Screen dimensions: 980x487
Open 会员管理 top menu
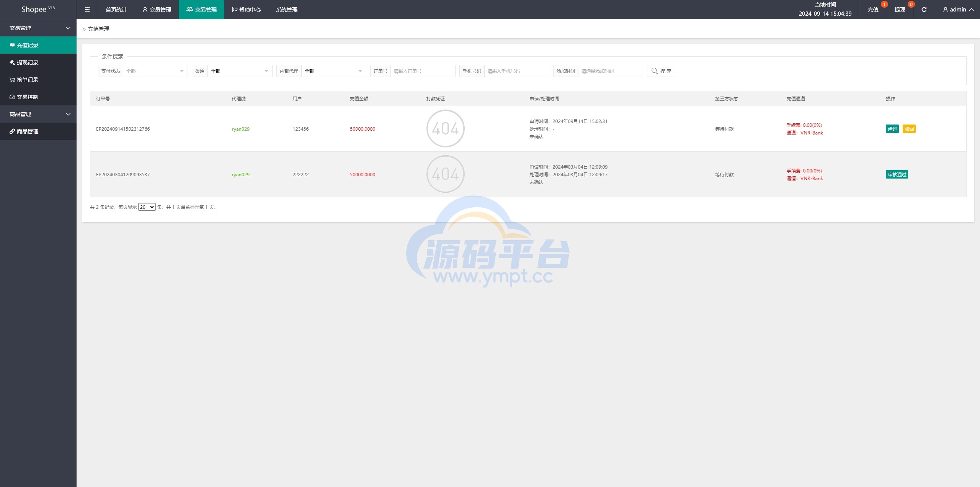click(x=157, y=10)
